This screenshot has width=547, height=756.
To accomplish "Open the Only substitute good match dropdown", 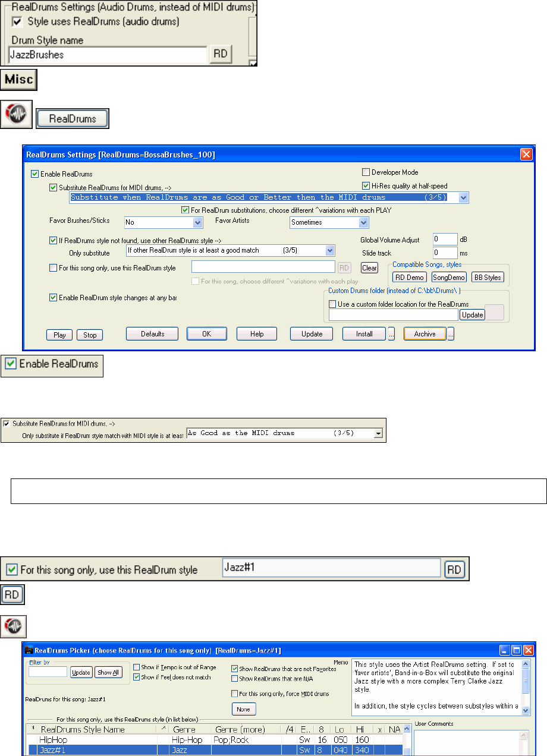I will pos(330,251).
